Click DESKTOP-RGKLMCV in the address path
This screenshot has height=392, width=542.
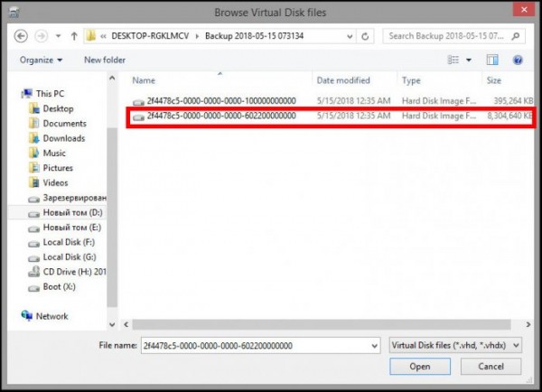click(x=150, y=36)
